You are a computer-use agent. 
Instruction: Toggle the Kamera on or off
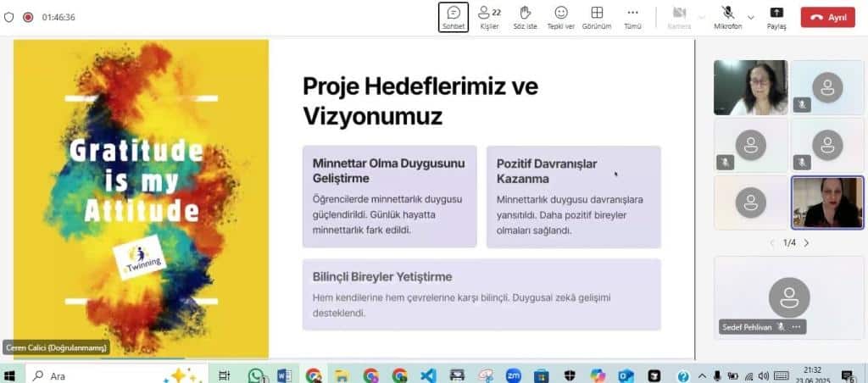[x=679, y=16]
